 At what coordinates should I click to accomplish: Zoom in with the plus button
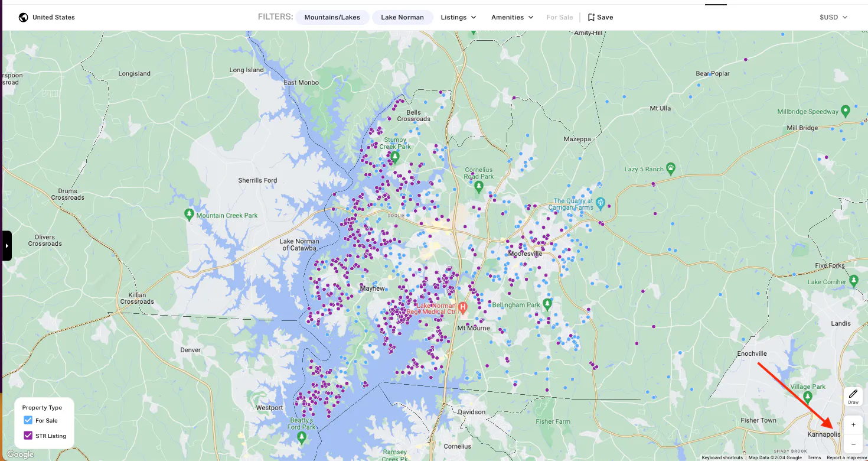tap(853, 424)
